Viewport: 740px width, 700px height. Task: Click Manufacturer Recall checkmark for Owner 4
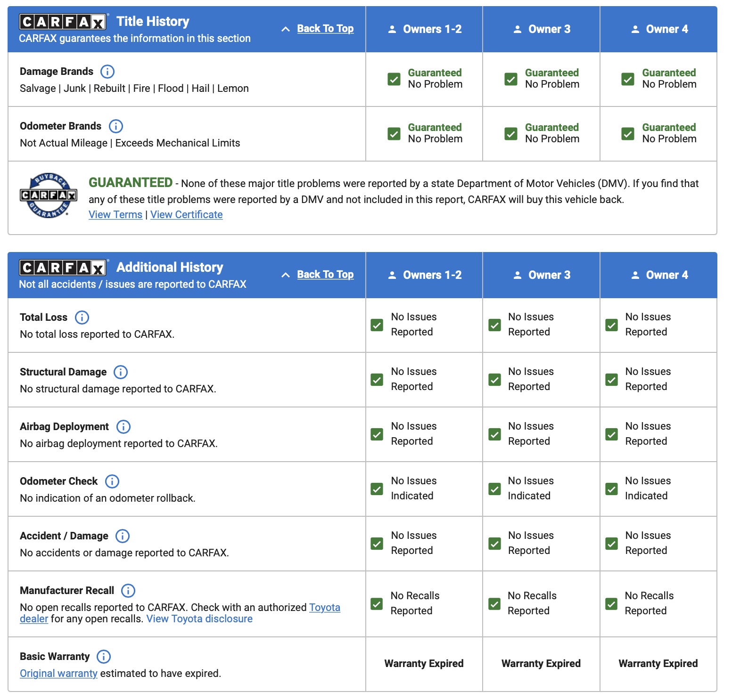(611, 604)
